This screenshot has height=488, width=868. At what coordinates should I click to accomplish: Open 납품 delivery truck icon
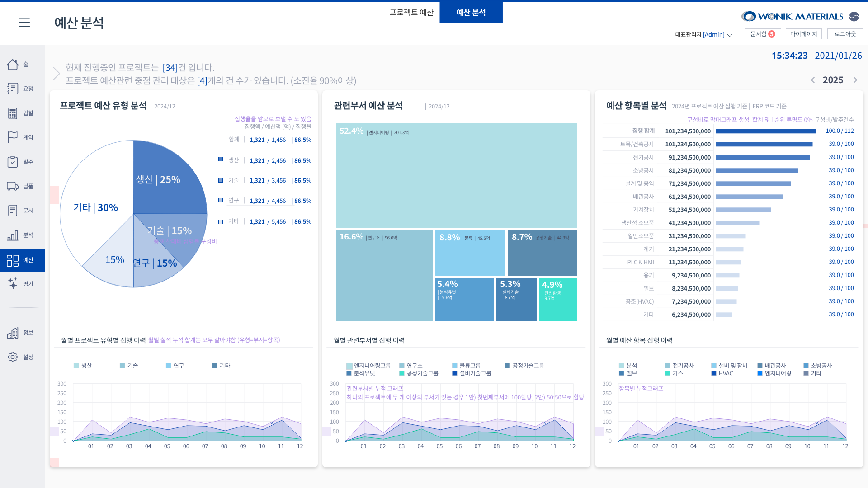13,186
